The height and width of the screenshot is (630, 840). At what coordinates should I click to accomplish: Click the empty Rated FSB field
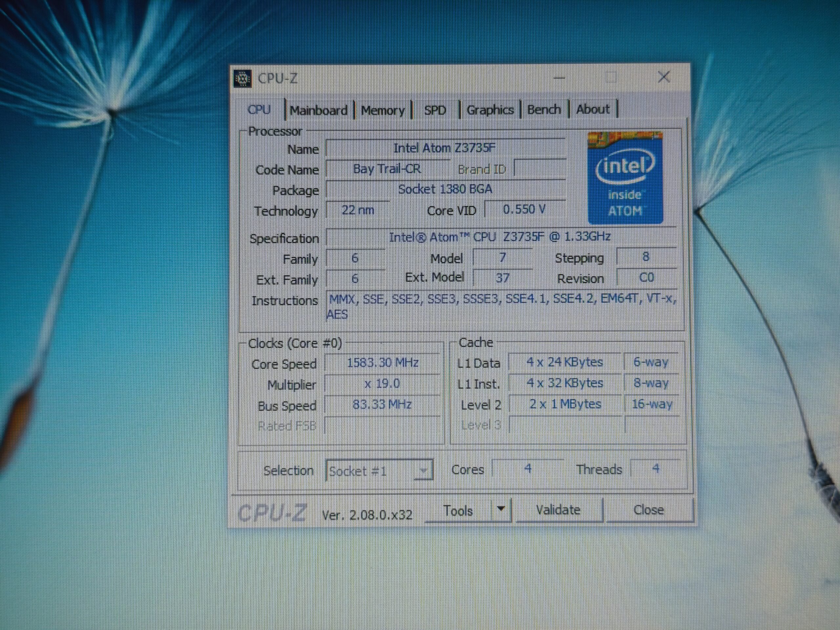click(382, 425)
